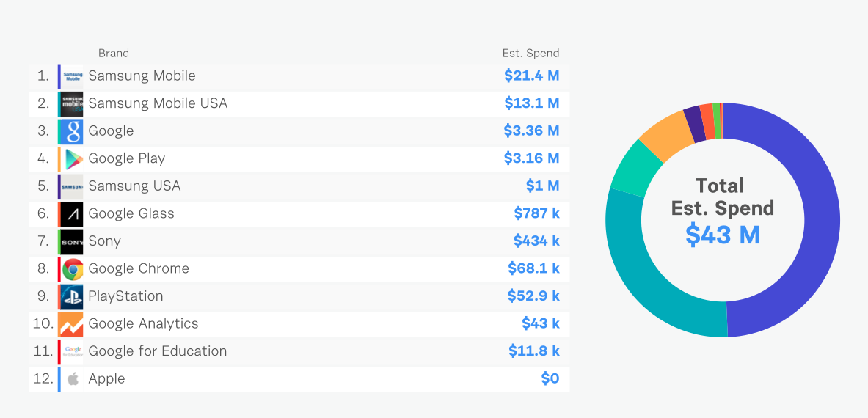Select the PlayStation logo icon
The image size is (868, 418).
(x=73, y=296)
